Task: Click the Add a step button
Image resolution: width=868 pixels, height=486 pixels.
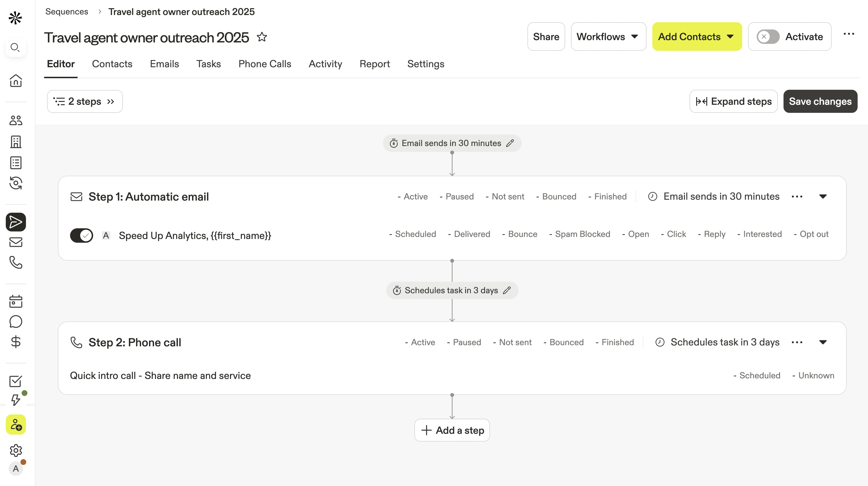Action: [x=452, y=430]
